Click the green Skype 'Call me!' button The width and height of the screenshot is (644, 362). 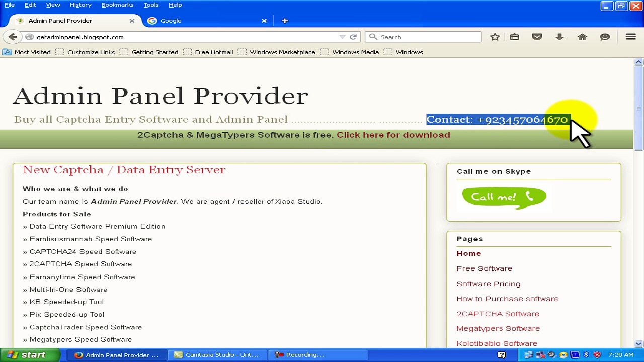pos(504,197)
